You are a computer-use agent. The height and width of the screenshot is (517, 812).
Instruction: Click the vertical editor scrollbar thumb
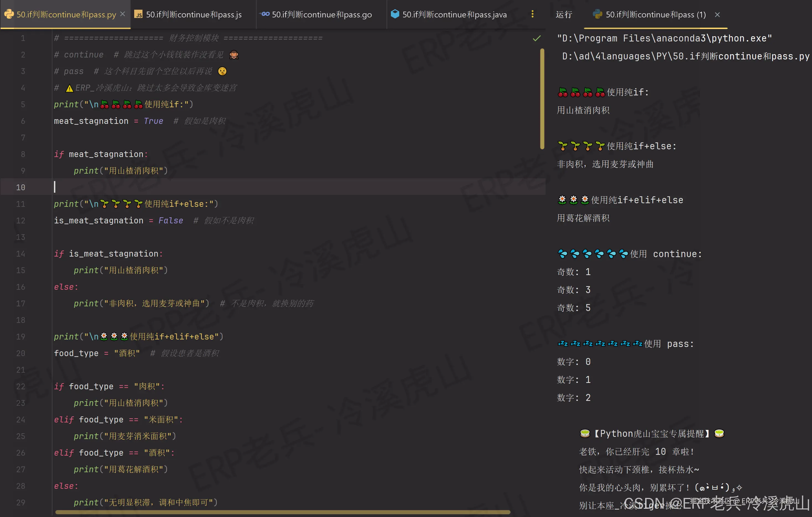[542, 98]
